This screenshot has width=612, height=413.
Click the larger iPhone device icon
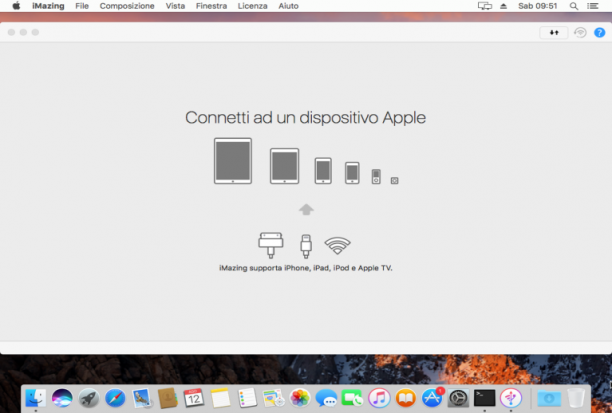tap(323, 170)
